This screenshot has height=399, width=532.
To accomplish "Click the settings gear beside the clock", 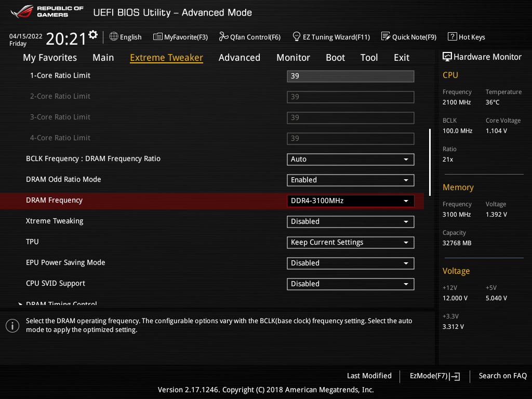I will pos(92,35).
